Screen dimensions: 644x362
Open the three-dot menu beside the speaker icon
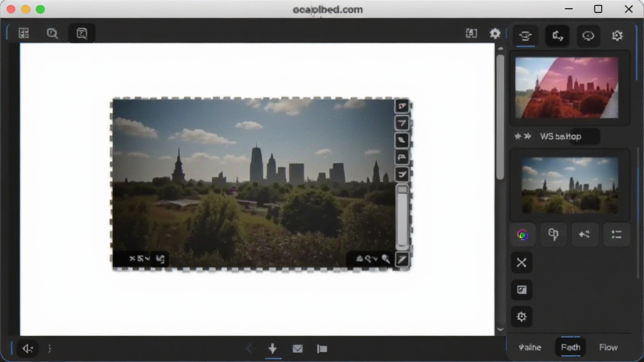(x=50, y=348)
